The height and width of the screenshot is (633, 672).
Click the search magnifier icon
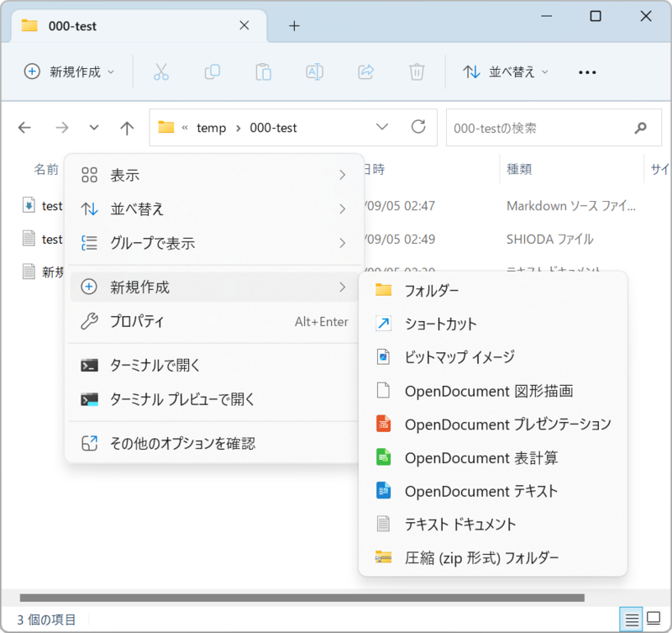[x=640, y=128]
